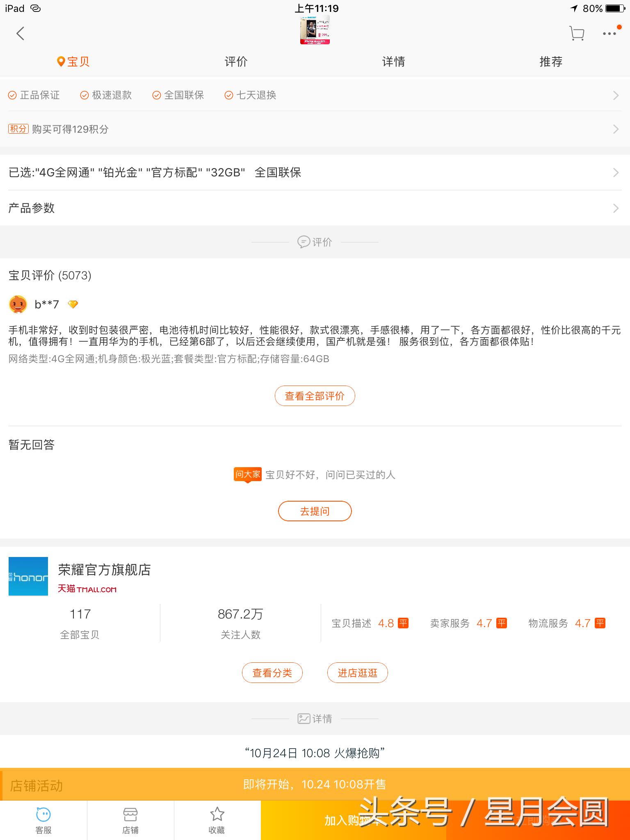Tap 117 全部宝贝 count

80,623
